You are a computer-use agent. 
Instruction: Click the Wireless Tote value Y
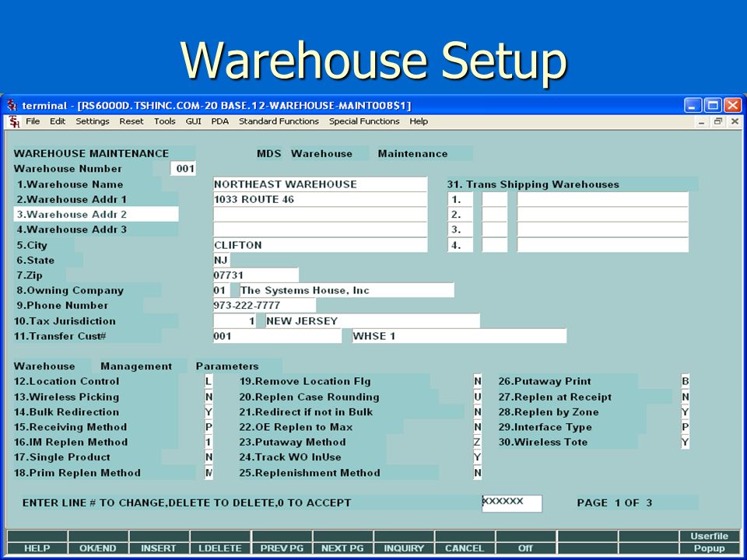coord(685,442)
